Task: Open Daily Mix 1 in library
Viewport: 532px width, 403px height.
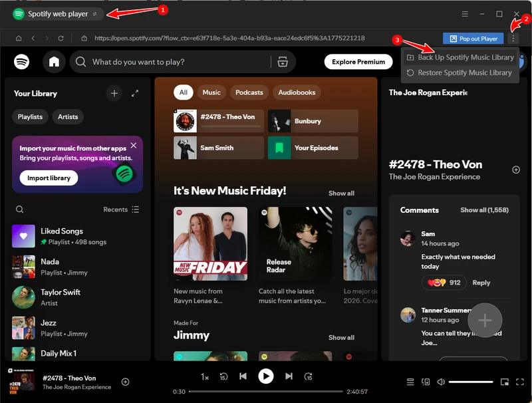Action: click(x=78, y=354)
